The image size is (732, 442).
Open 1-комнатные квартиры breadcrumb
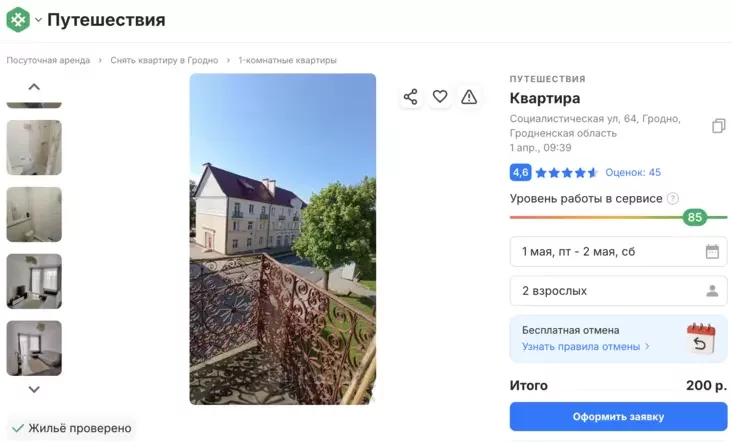click(x=287, y=60)
